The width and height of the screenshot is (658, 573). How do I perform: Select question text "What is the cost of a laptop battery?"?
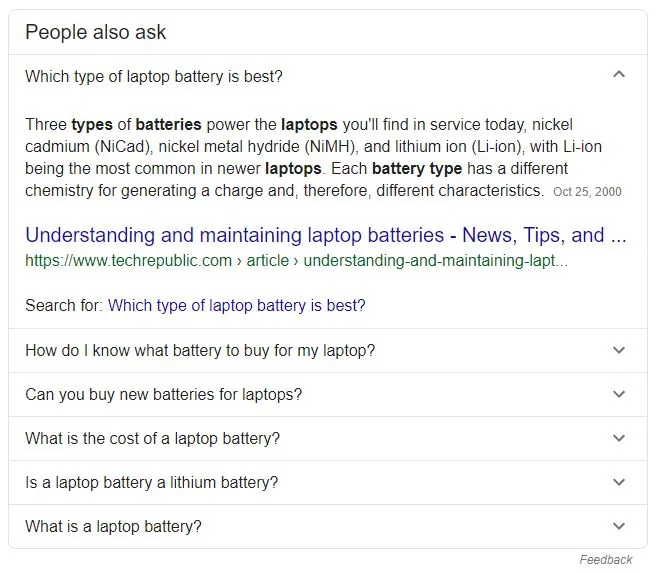point(152,439)
